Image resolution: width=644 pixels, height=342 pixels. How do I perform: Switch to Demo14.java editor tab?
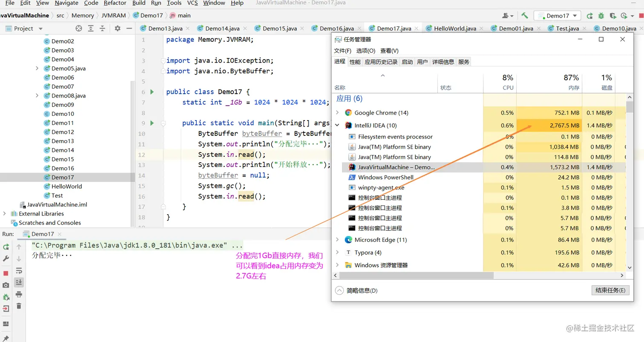(x=222, y=29)
